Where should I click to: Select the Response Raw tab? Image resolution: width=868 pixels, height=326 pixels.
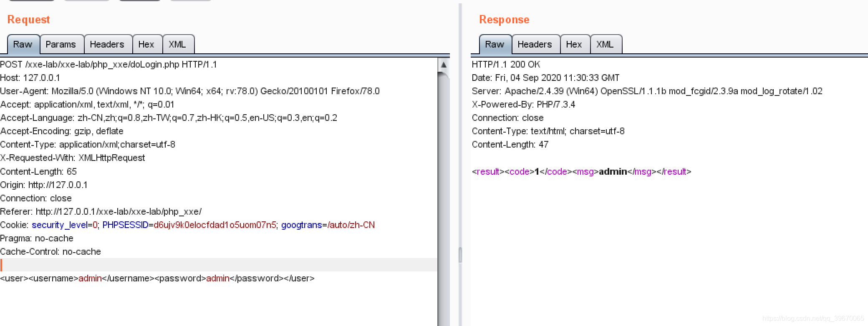pyautogui.click(x=495, y=44)
